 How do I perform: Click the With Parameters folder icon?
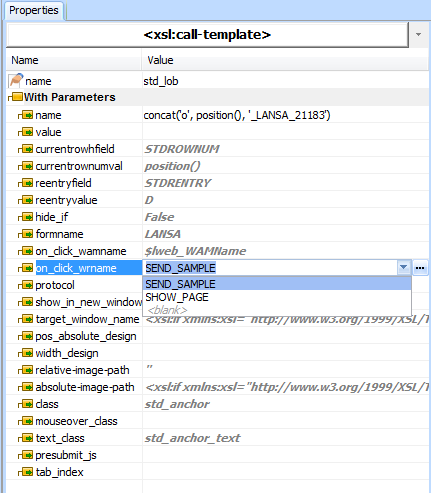(15, 97)
